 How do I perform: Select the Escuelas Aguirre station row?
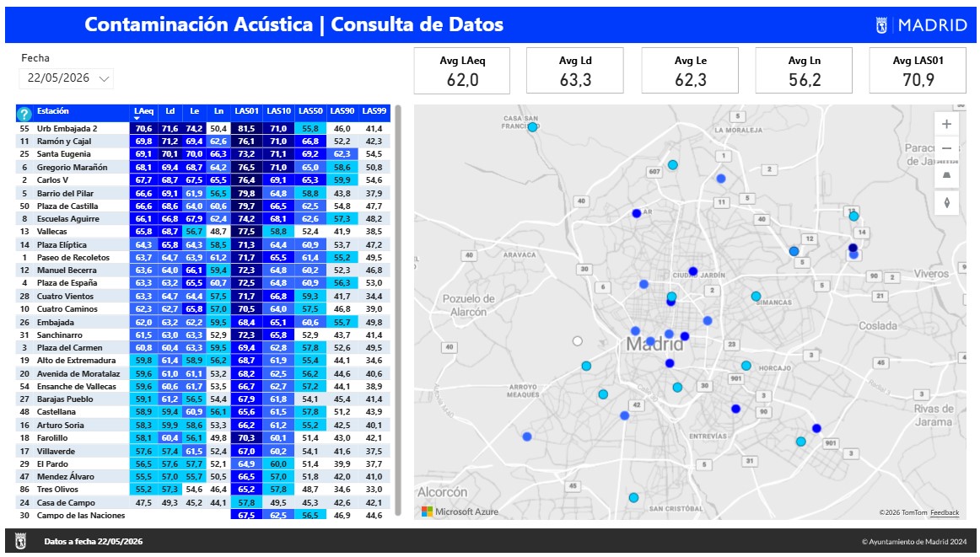click(203, 218)
